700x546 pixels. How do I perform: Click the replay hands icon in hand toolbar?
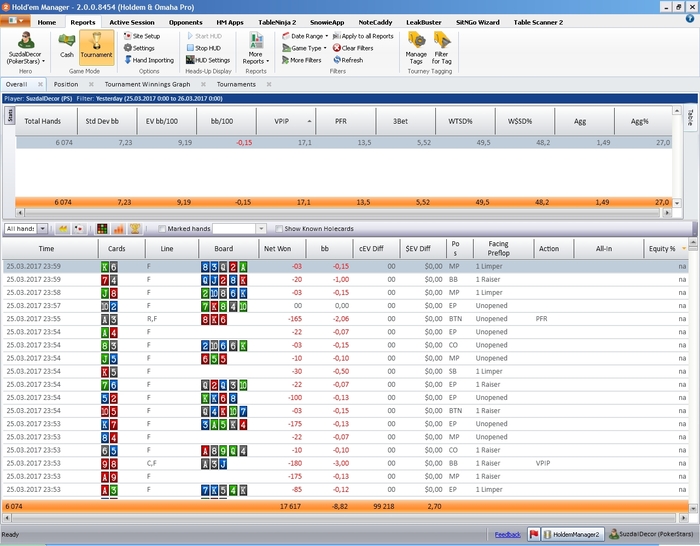coord(63,229)
